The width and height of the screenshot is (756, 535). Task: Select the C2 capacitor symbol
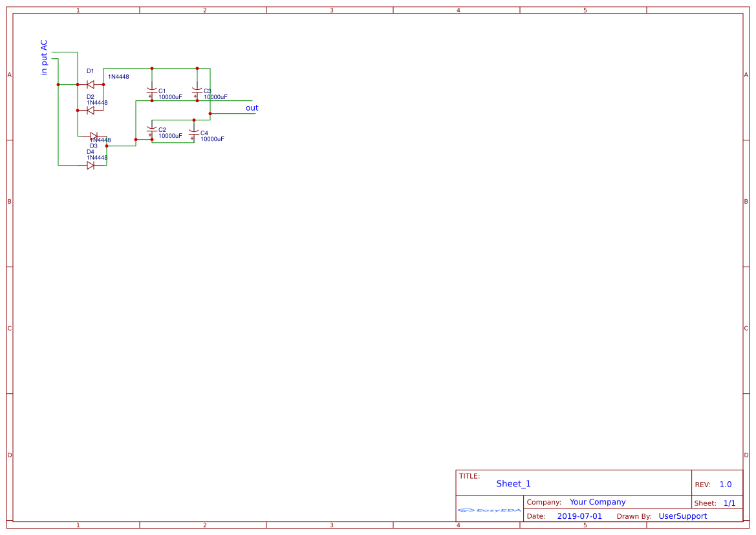click(152, 130)
